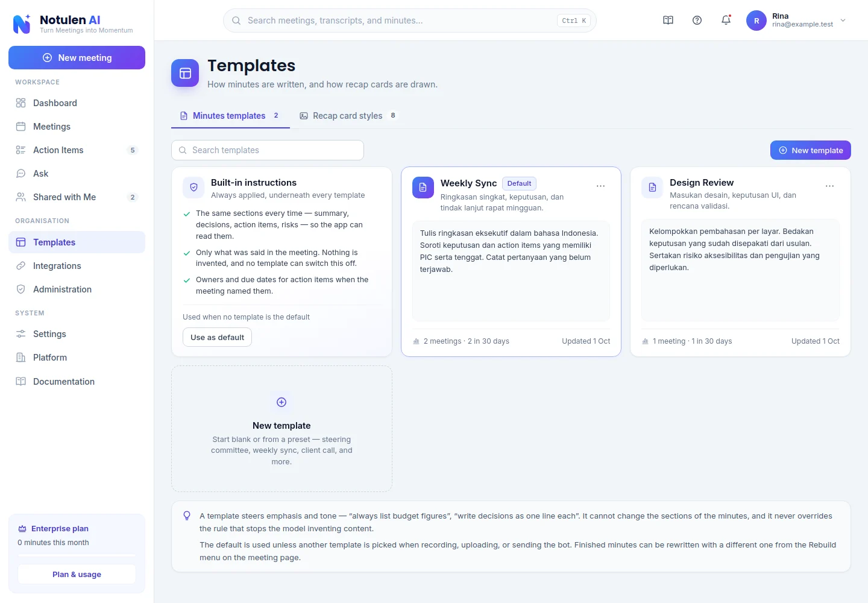
Task: Click the Ask chat bubble icon
Action: [x=20, y=174]
